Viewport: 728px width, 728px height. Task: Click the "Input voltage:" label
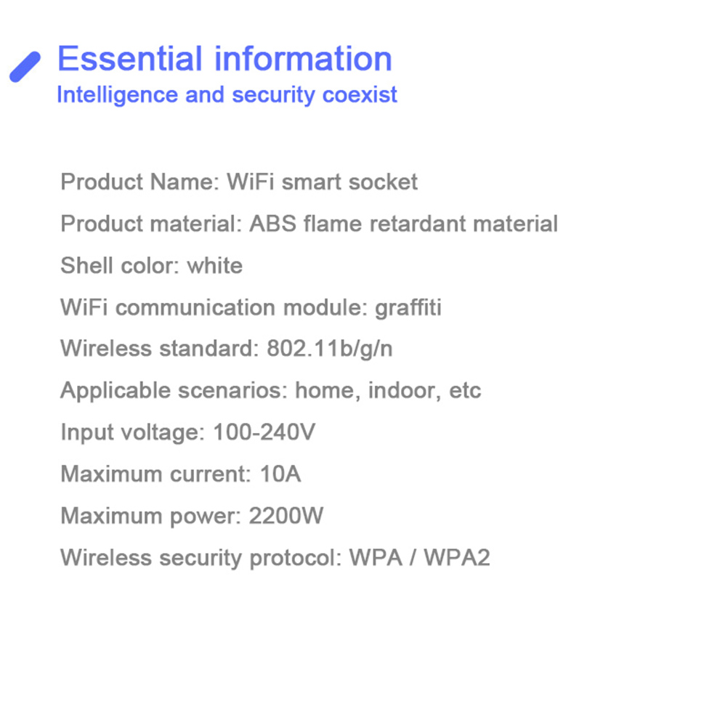click(x=133, y=432)
